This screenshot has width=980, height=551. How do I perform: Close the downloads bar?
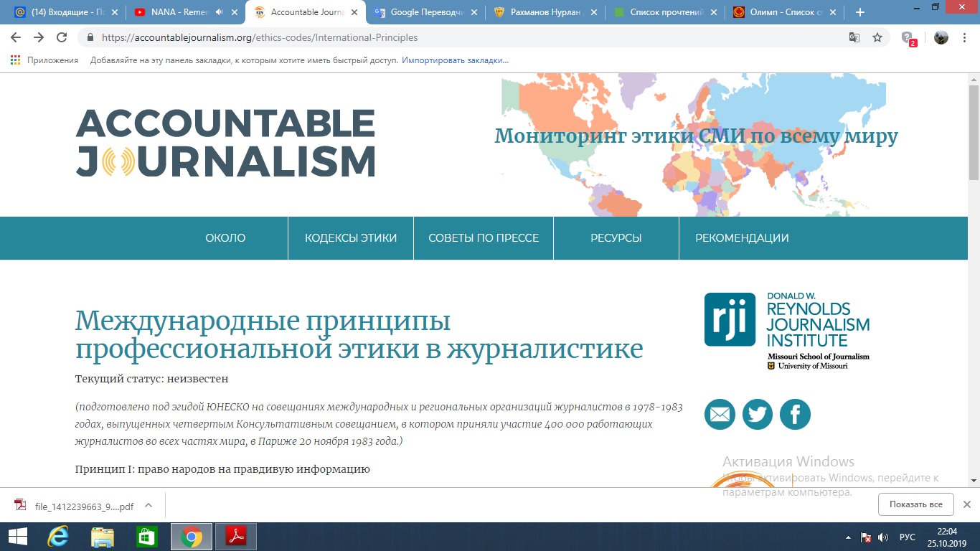pos(966,504)
